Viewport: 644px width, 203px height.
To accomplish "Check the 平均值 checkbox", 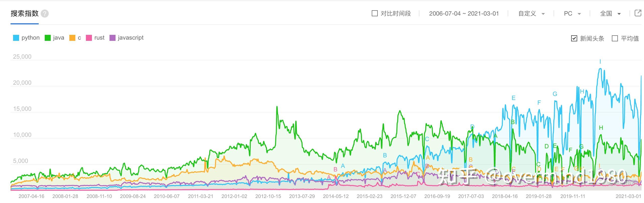I will (x=615, y=38).
